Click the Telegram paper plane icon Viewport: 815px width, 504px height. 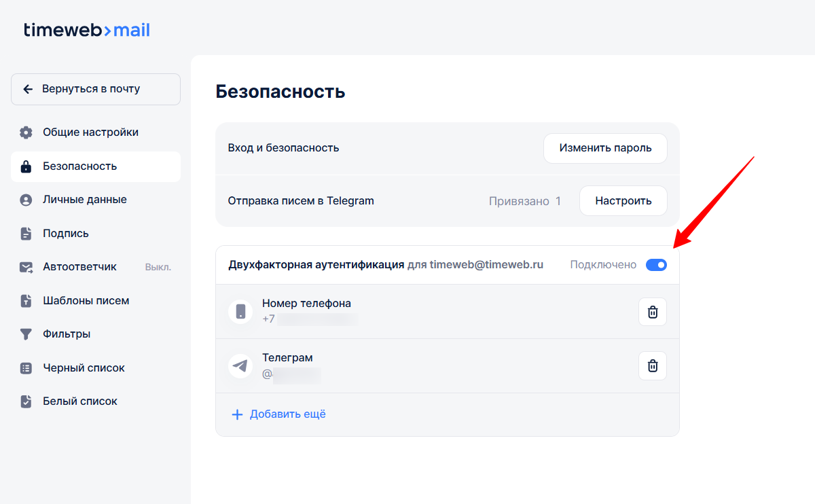click(240, 366)
